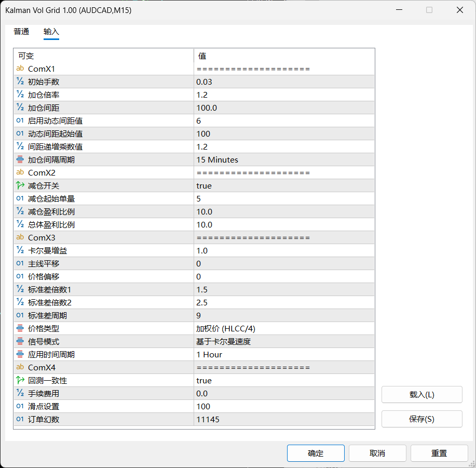Viewport: 476px width, 468px height.
Task: Click the integer icon beside 主线平移
Action: click(x=20, y=263)
